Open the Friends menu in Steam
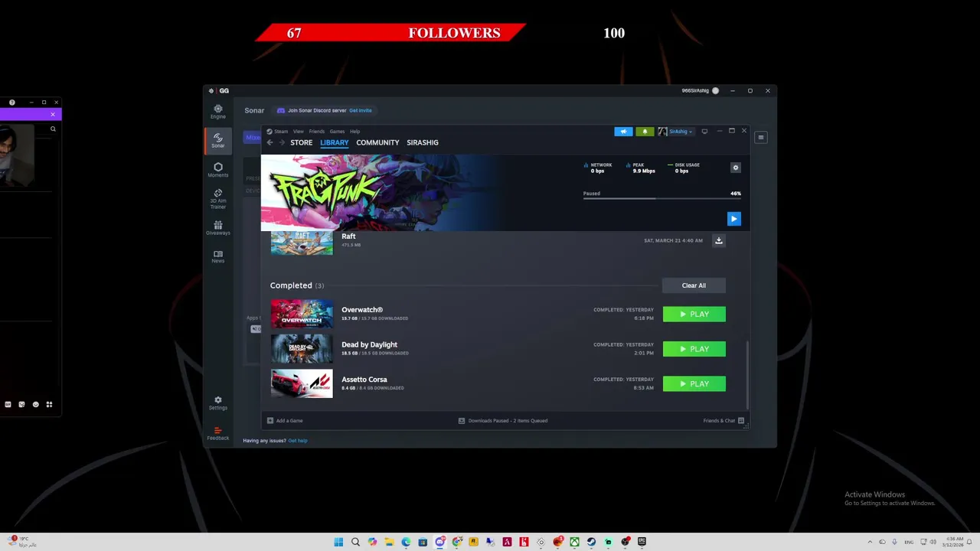Screen dimensions: 980x551 [x=317, y=132]
